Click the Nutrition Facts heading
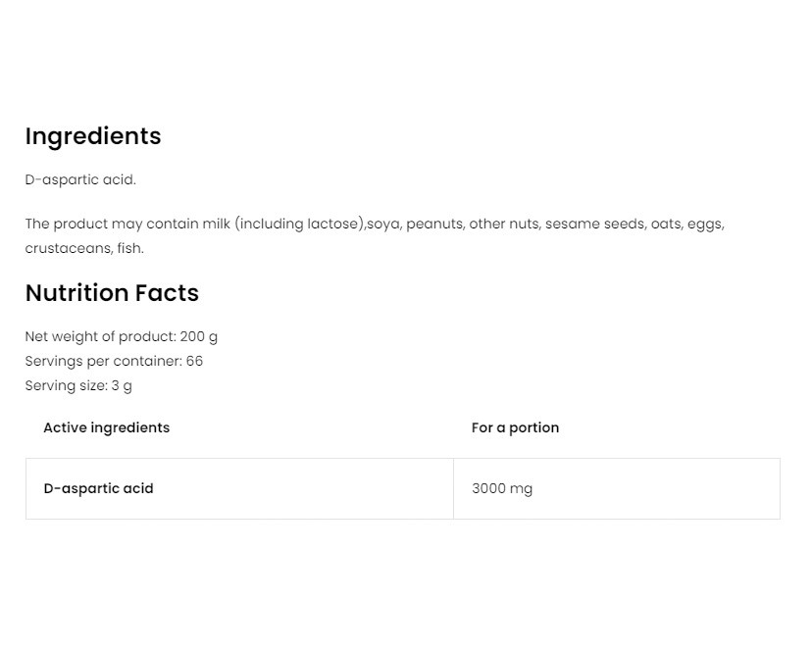 pyautogui.click(x=112, y=293)
